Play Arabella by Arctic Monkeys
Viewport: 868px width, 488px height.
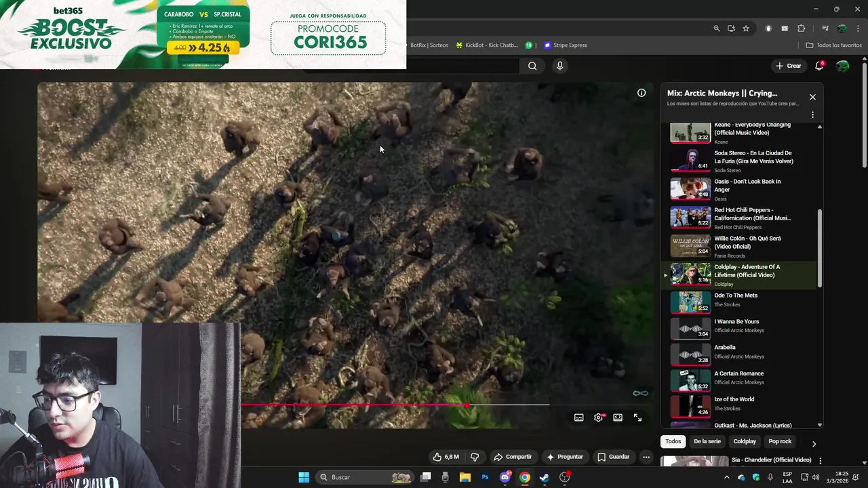(739, 354)
